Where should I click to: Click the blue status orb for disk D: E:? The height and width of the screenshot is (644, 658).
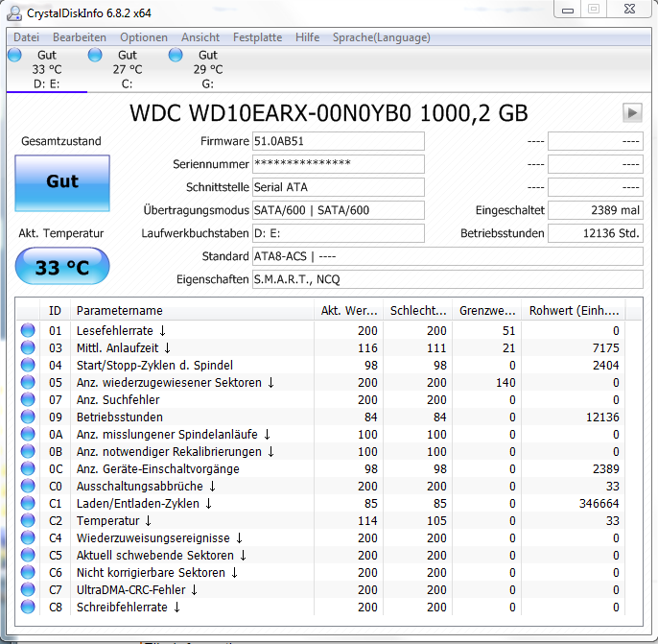click(14, 55)
